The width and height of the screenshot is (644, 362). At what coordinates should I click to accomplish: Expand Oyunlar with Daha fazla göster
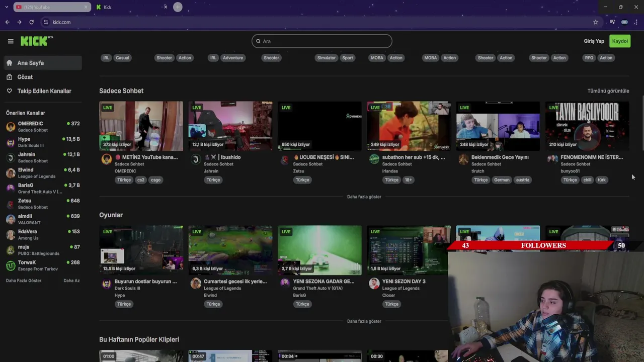click(364, 321)
